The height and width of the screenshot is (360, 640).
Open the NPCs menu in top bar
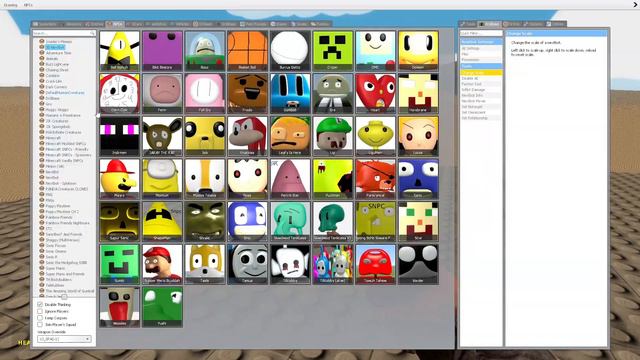[28, 5]
